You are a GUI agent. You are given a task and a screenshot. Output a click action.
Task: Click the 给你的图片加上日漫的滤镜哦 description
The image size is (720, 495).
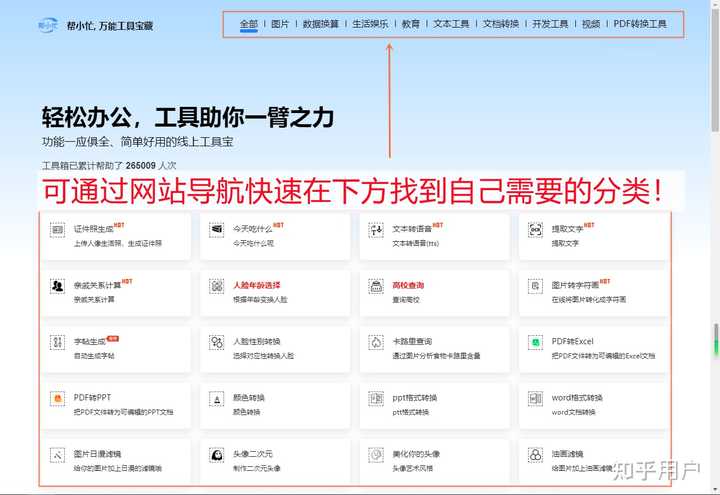118,469
